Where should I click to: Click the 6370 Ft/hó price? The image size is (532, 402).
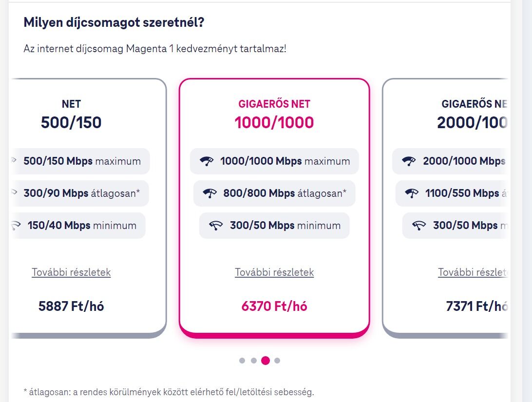pos(274,306)
